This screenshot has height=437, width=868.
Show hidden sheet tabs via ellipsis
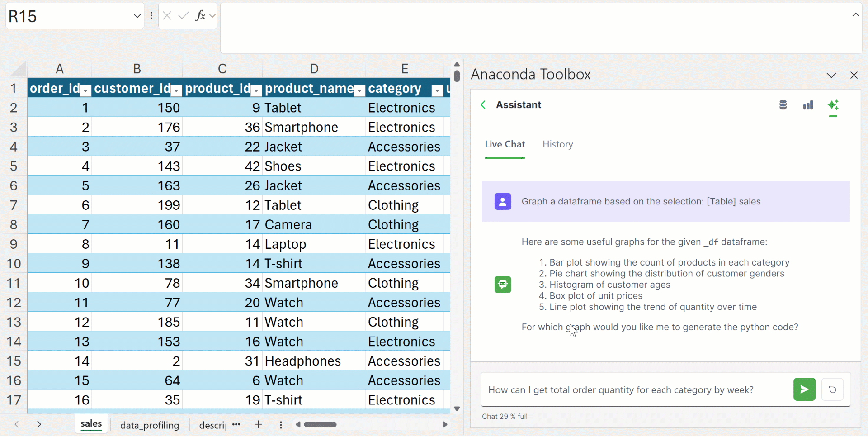pyautogui.click(x=236, y=424)
